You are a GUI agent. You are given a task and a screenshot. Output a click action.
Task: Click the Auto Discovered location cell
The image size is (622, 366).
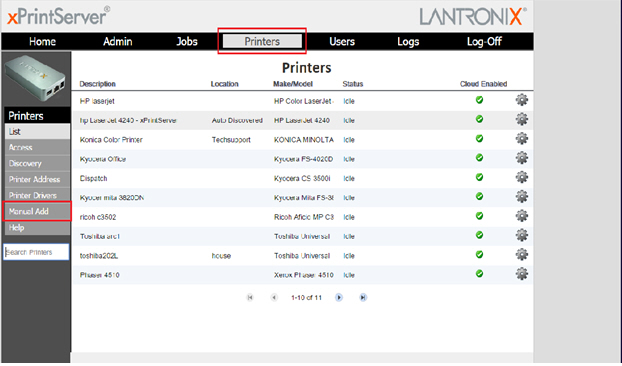[237, 121]
